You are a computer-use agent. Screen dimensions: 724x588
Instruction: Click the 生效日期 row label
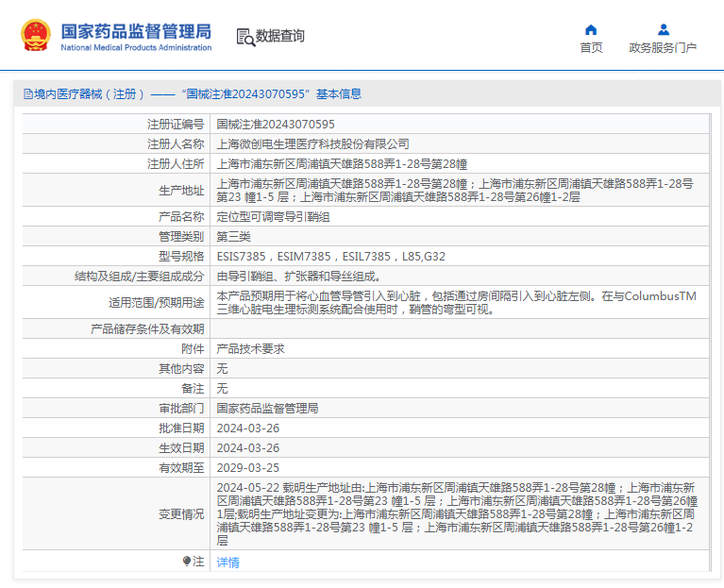click(181, 447)
